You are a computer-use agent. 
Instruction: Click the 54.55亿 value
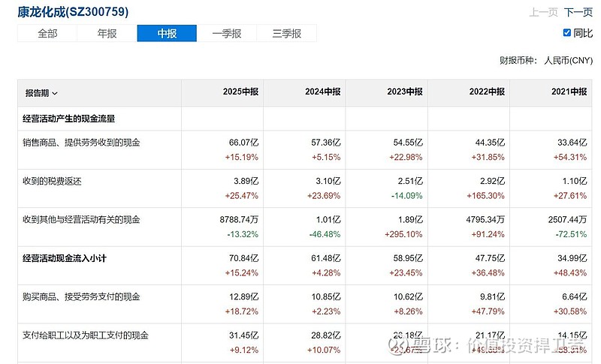408,143
